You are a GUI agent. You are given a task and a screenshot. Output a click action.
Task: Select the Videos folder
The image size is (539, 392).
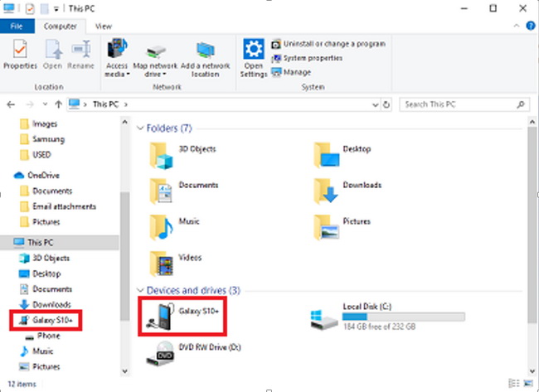point(176,264)
